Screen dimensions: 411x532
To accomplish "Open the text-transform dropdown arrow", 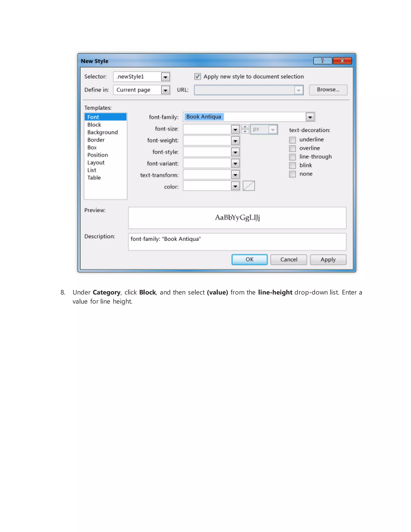I will click(x=235, y=175).
